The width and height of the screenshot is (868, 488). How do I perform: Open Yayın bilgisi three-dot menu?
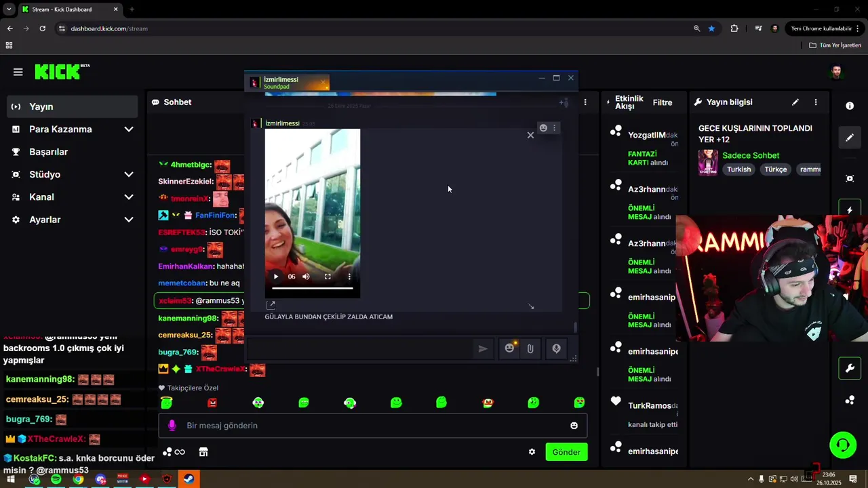(x=816, y=102)
